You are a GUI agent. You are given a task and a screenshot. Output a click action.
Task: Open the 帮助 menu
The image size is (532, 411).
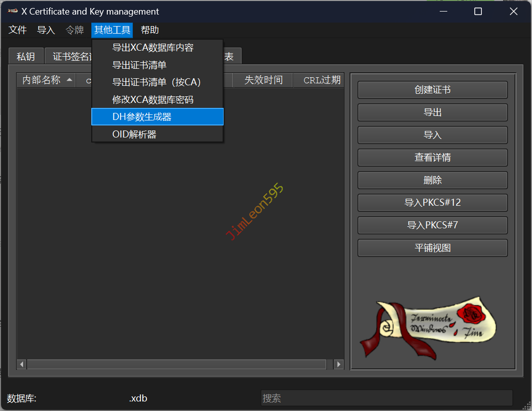pos(150,30)
